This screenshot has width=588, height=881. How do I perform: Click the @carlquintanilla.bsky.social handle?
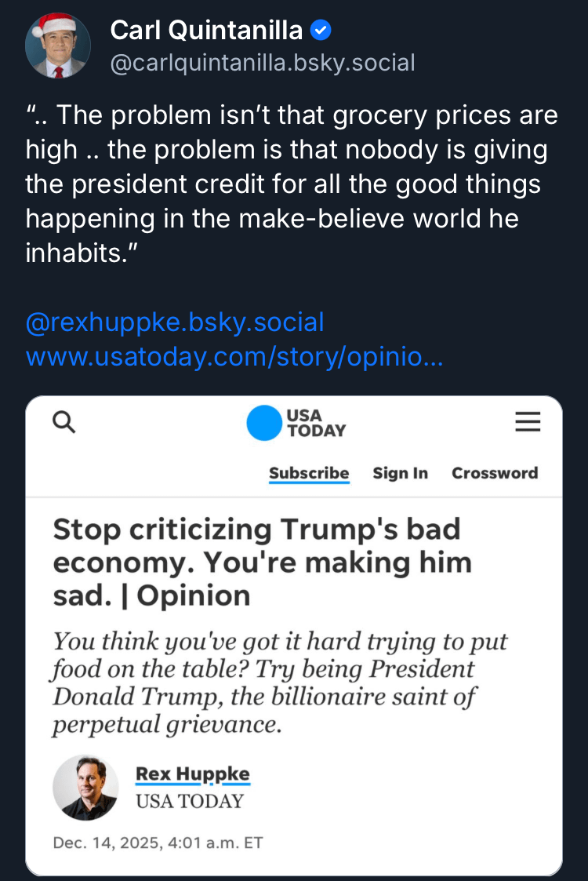click(x=263, y=63)
